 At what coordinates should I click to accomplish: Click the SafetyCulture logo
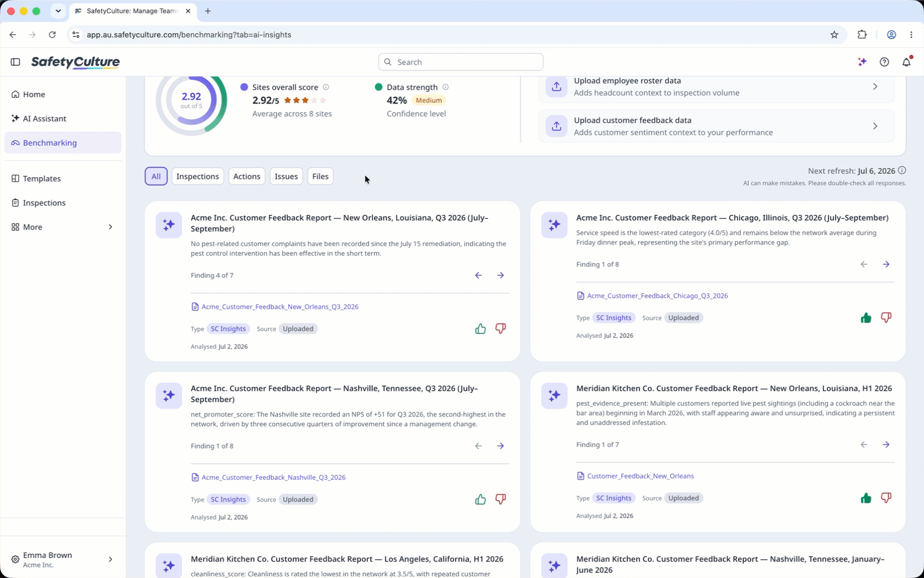click(x=75, y=62)
